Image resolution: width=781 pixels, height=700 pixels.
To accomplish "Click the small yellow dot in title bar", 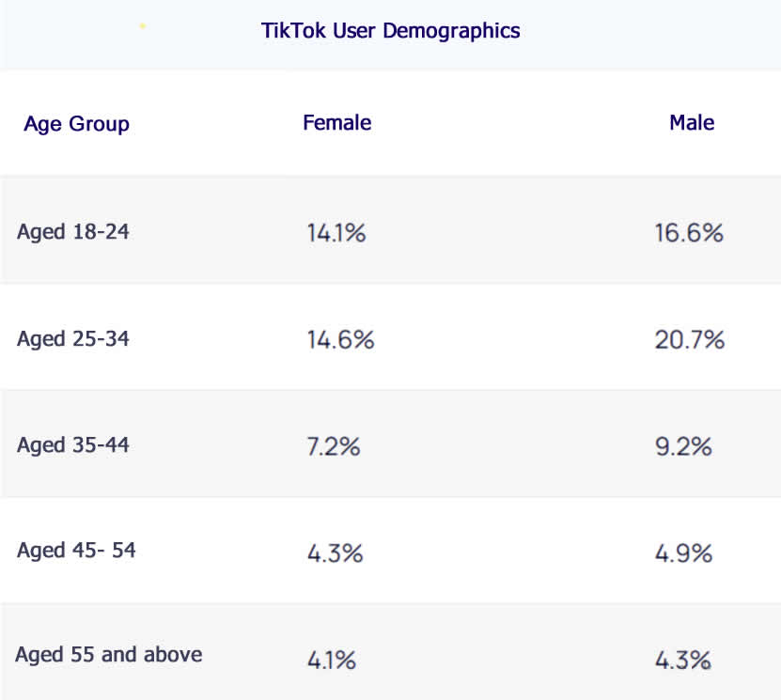I will coord(142,25).
